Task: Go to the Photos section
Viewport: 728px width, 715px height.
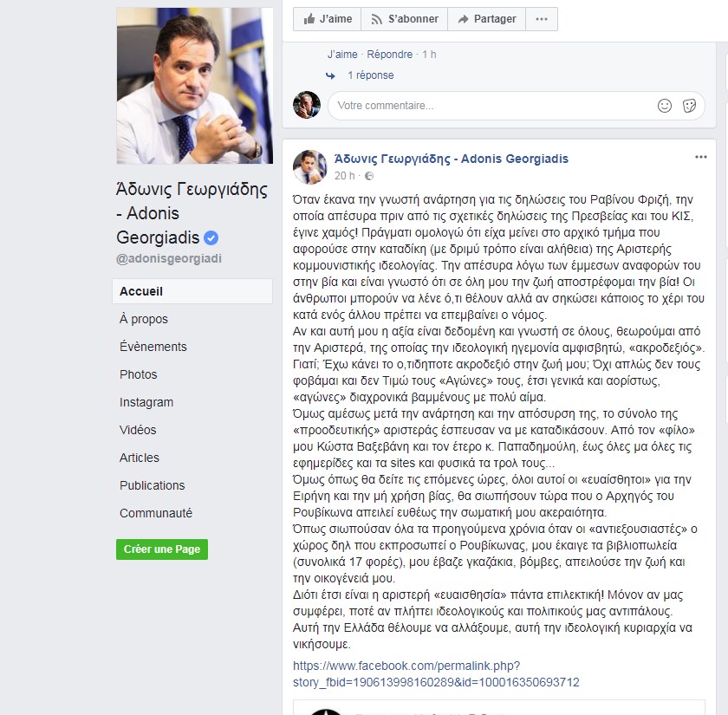Action: (139, 374)
